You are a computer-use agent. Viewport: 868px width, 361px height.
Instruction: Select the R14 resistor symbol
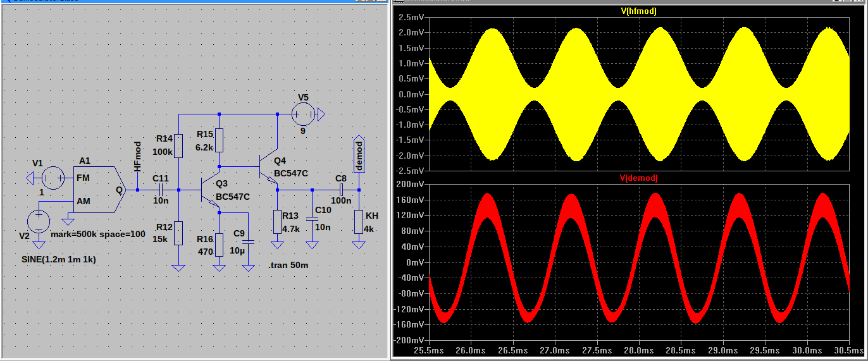pyautogui.click(x=178, y=145)
